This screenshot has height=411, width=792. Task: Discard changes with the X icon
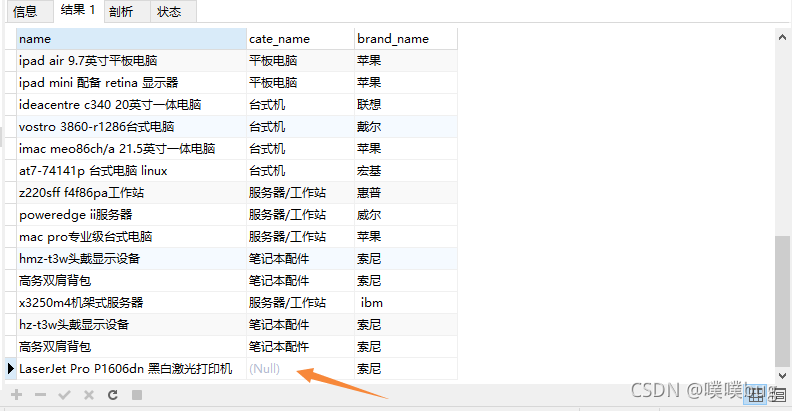click(88, 395)
